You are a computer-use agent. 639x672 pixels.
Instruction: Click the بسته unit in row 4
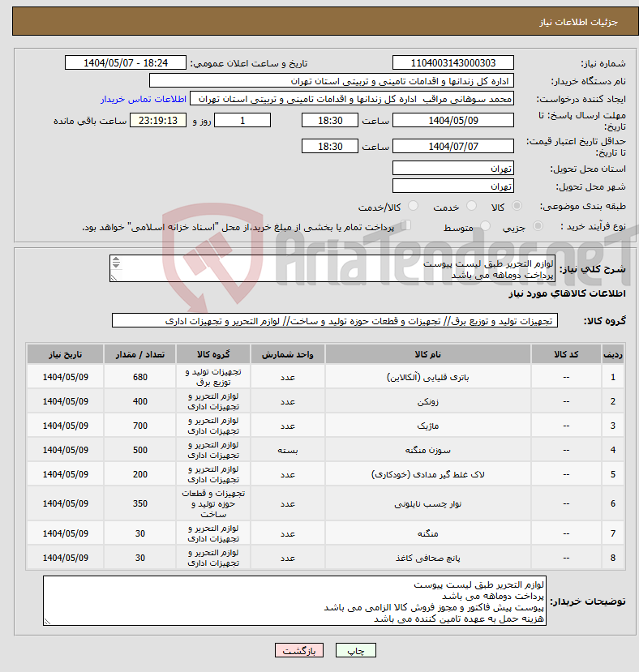[x=288, y=451]
